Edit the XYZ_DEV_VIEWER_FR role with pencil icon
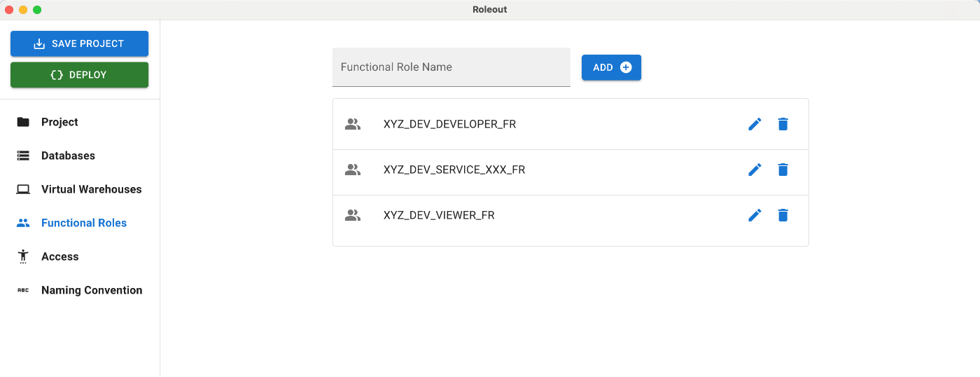Image resolution: width=980 pixels, height=377 pixels. click(755, 215)
